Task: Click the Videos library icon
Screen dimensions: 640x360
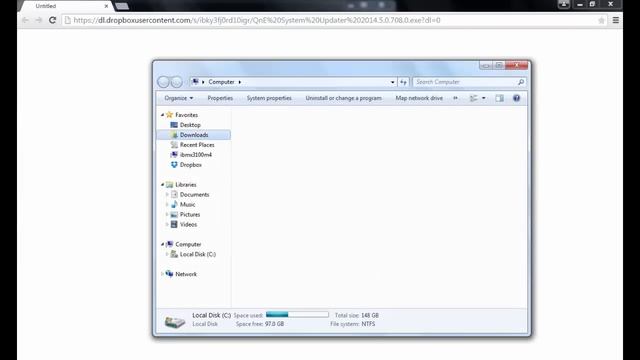Action: (x=174, y=224)
